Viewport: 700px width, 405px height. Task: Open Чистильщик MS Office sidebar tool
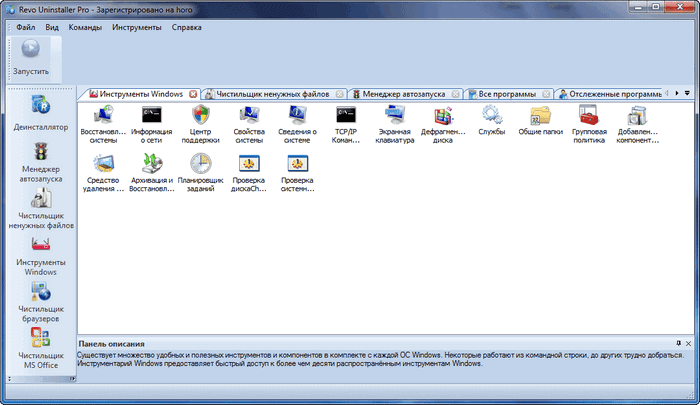[x=41, y=349]
